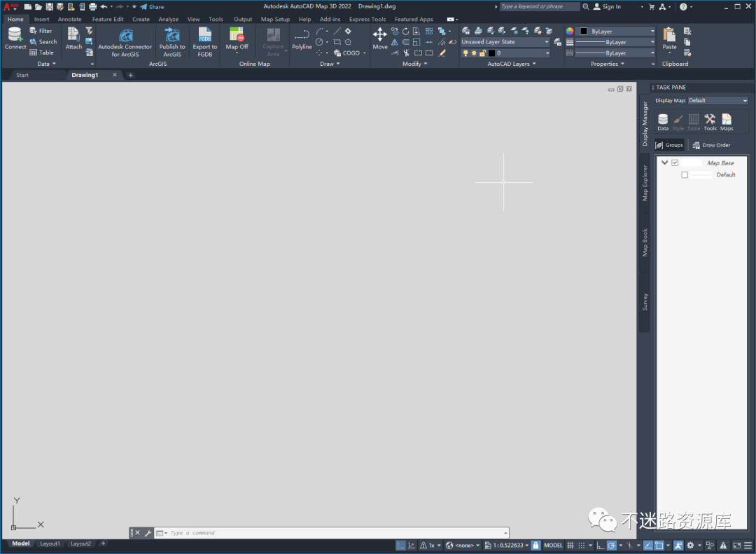Click the Draw Order button
Viewport: 756px width, 554px height.
tap(712, 145)
